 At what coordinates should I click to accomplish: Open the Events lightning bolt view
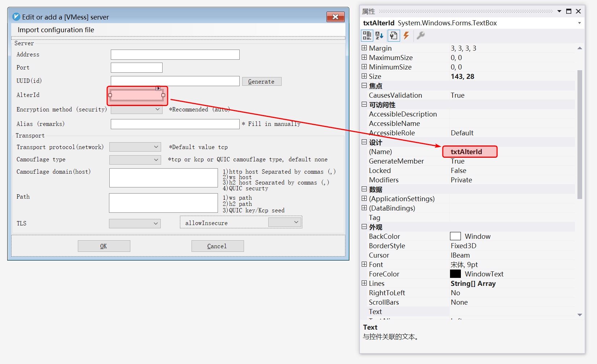tap(406, 35)
